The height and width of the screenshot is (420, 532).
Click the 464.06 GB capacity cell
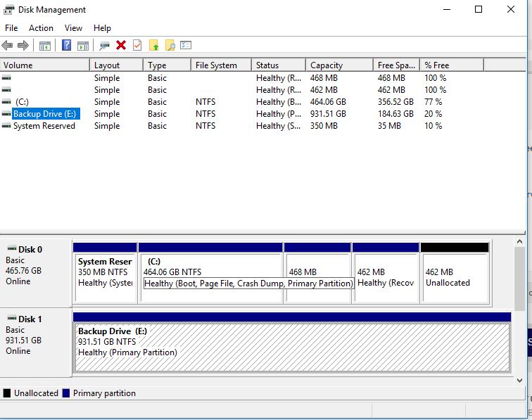(x=328, y=102)
